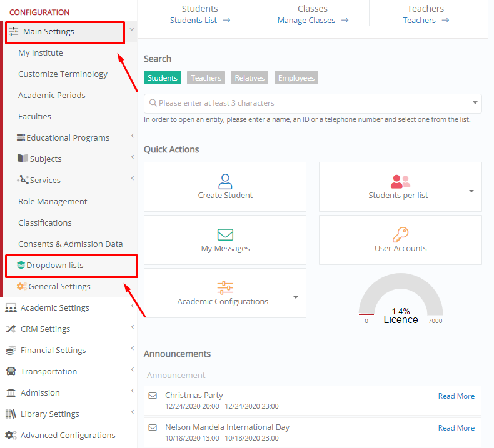
Task: Click the Licence usage gauge
Action: [x=400, y=299]
